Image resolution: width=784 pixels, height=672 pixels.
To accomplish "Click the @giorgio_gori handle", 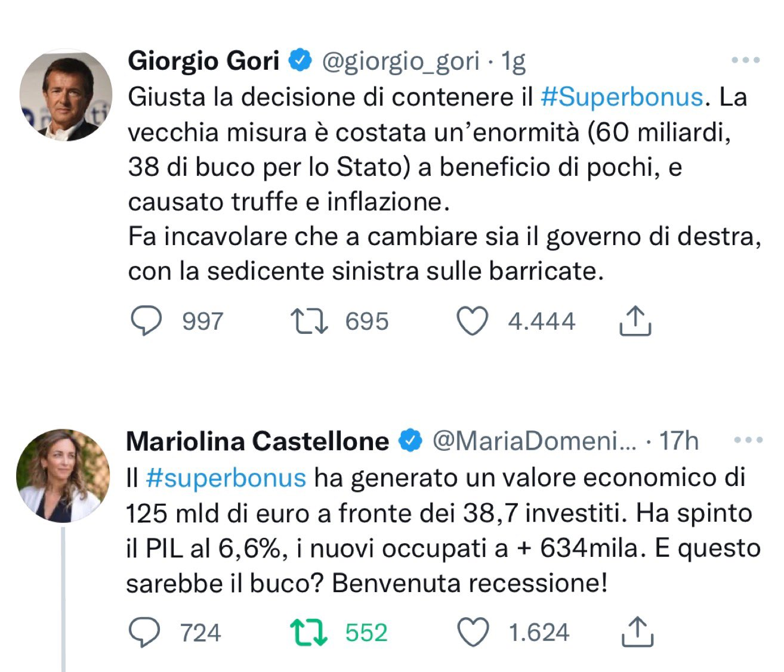I will tap(400, 61).
